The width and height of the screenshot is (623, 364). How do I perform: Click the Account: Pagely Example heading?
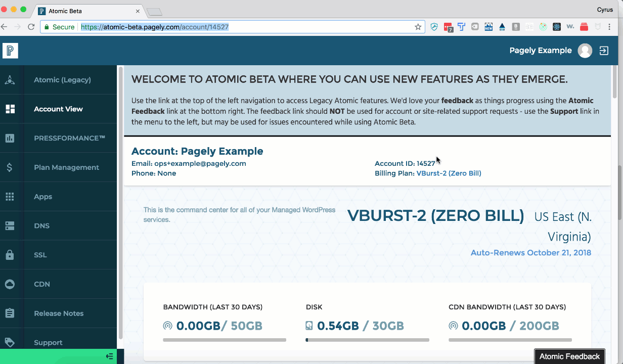(x=197, y=151)
